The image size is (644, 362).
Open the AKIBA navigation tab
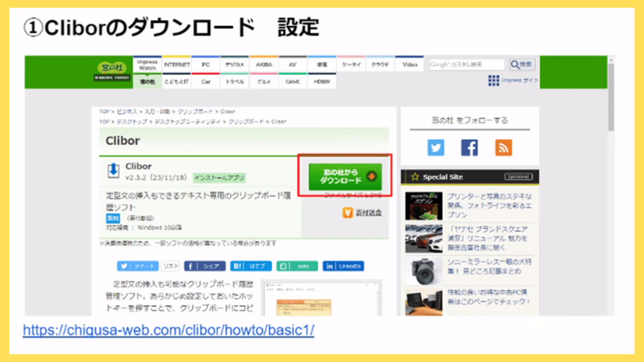click(x=264, y=64)
